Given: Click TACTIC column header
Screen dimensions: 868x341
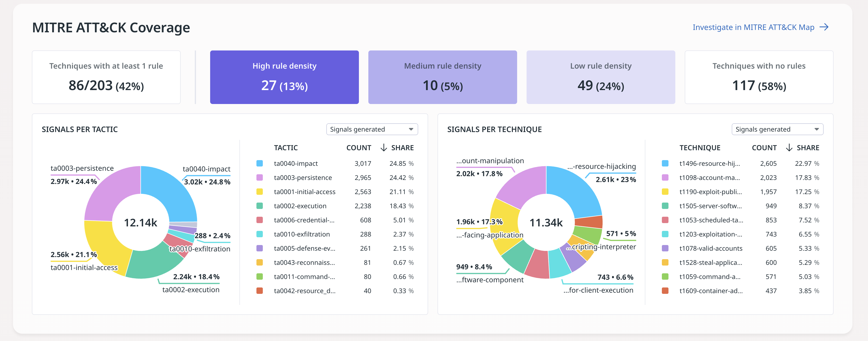Looking at the screenshot, I should 286,148.
